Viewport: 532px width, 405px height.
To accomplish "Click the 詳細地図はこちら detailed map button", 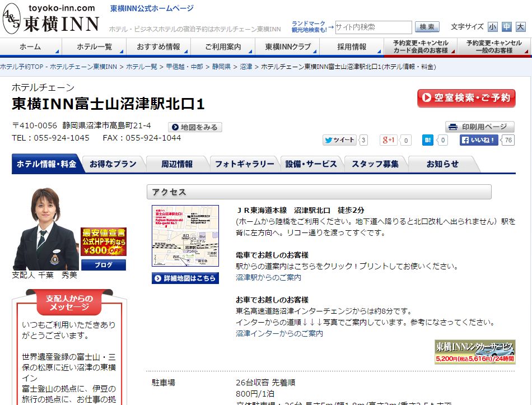I will (185, 278).
